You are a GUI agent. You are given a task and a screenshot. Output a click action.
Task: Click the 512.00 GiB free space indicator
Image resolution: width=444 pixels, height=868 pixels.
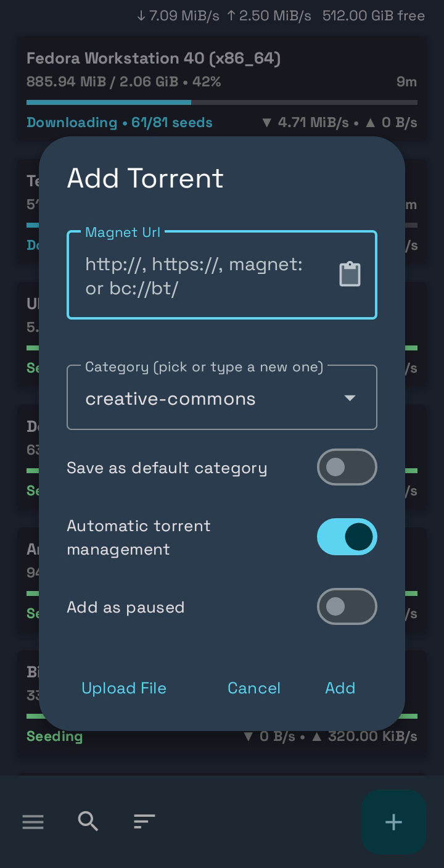point(374,16)
